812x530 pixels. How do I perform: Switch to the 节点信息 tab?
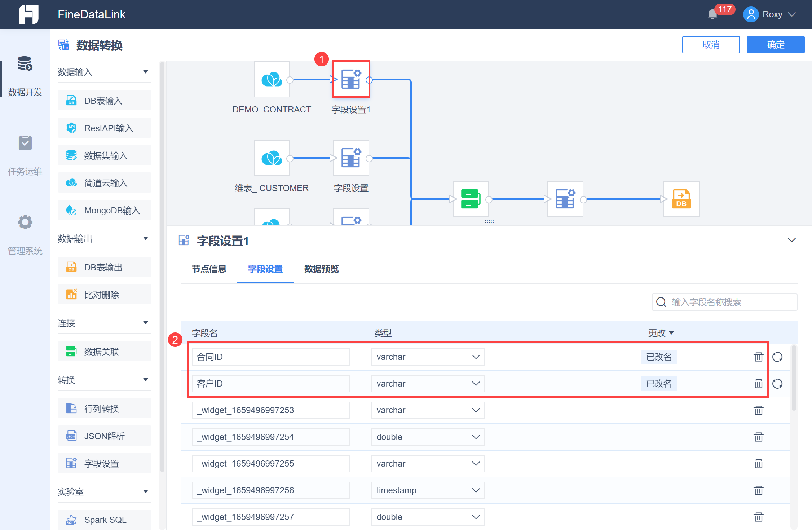(x=209, y=269)
